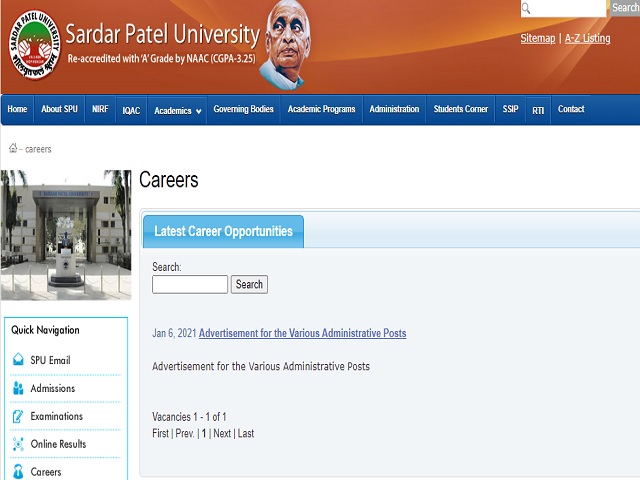Image resolution: width=640 pixels, height=480 pixels.
Task: Click the 'Jan 6, 2021' date text
Action: point(174,333)
